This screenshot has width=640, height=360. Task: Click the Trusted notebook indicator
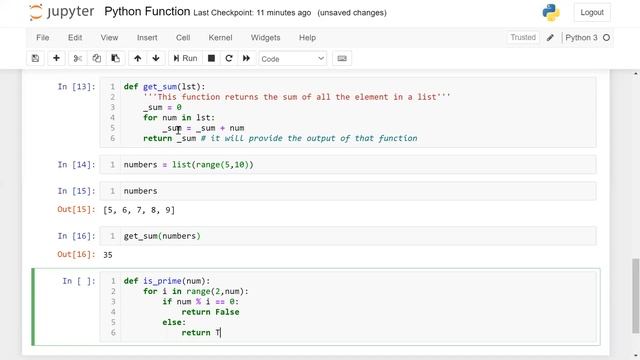tap(523, 38)
